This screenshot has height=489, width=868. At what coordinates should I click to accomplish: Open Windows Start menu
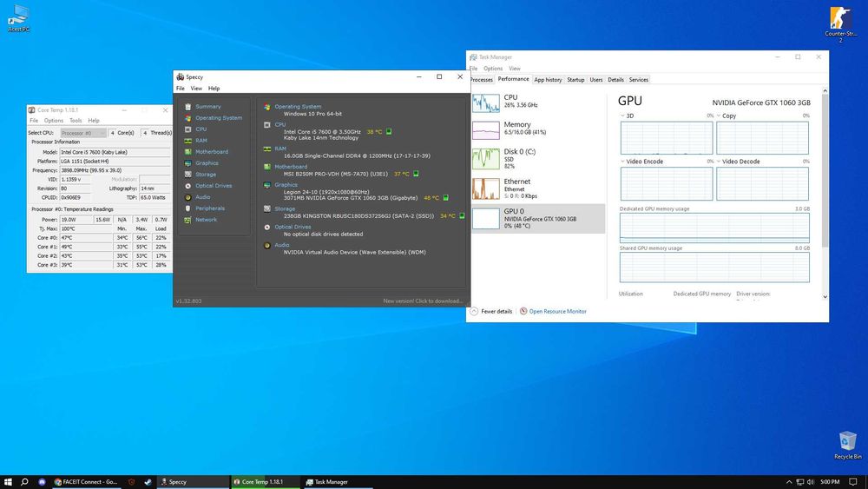pyautogui.click(x=8, y=482)
